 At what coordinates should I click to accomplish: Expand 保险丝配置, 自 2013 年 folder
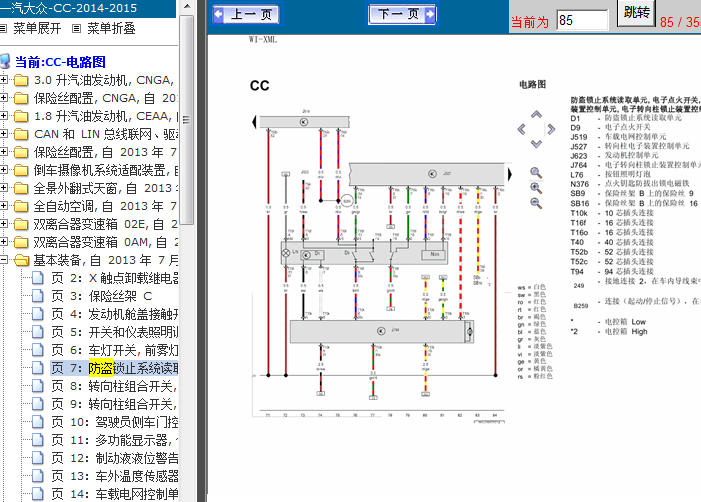coord(4,152)
